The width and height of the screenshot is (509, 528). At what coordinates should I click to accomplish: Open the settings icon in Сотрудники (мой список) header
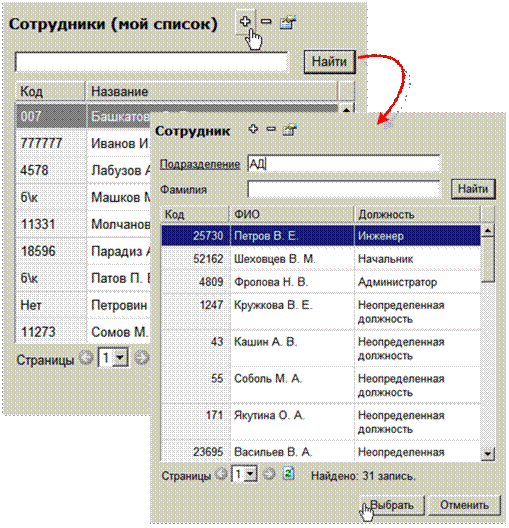point(288,22)
